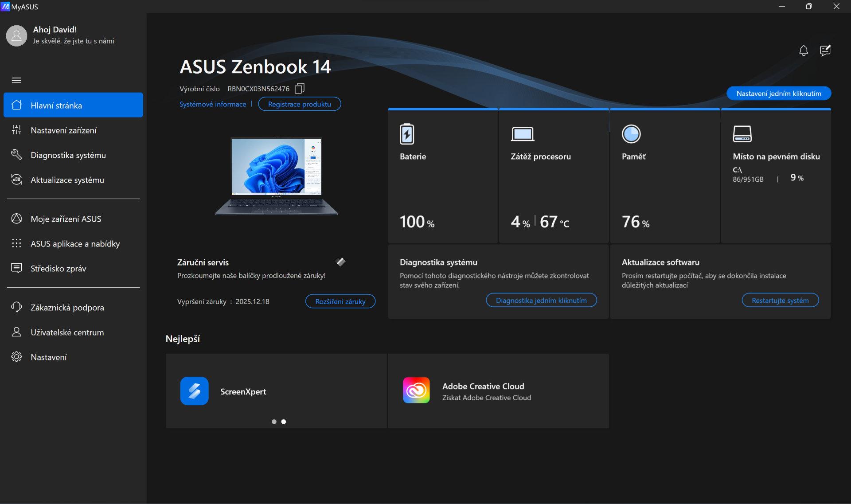The image size is (851, 504).
Task: Click ASUS Zenbook 14 title
Action: point(255,67)
